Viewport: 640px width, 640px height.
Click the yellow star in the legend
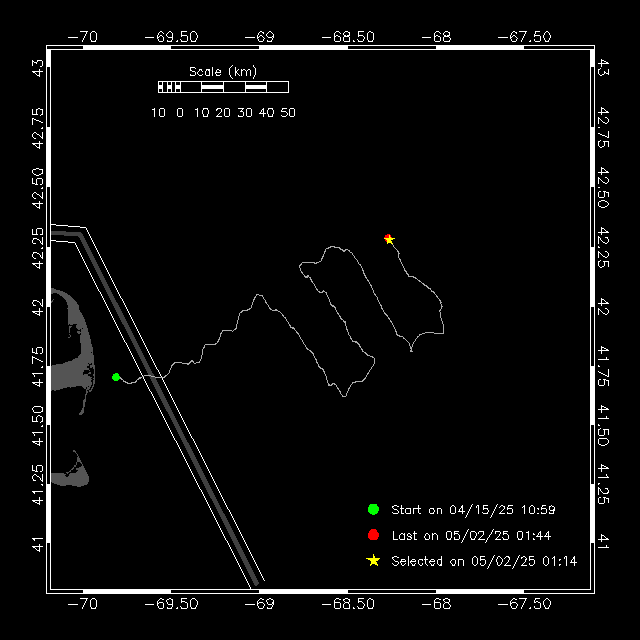click(x=373, y=561)
